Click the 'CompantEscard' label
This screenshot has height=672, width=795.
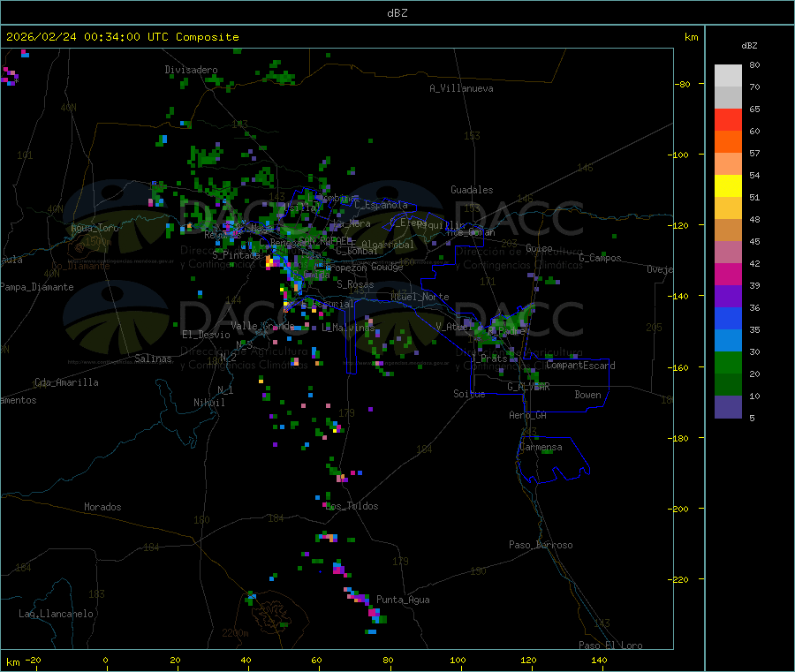(580, 365)
